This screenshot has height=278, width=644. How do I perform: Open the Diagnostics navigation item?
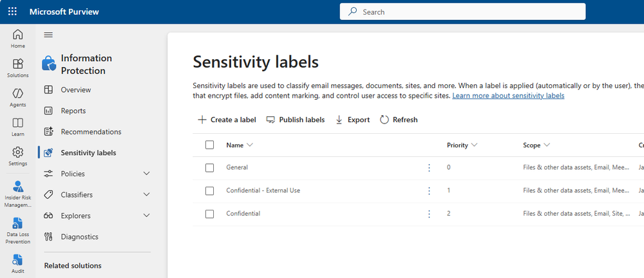click(x=79, y=237)
